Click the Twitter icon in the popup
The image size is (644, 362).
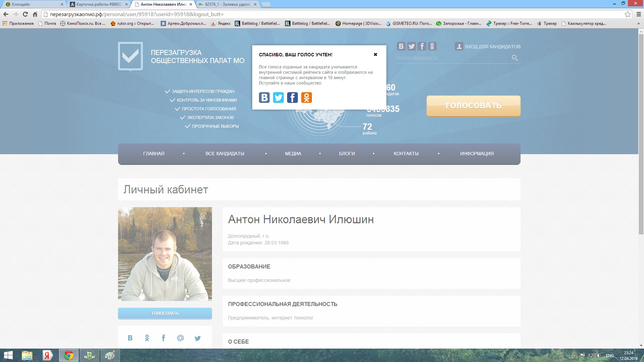[278, 98]
